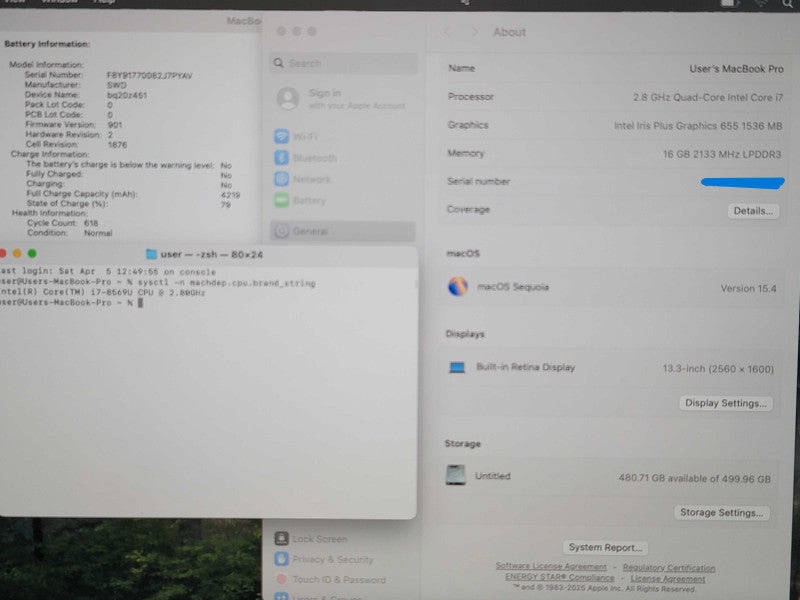
Task: Click the Untitled disk icon
Action: [456, 475]
